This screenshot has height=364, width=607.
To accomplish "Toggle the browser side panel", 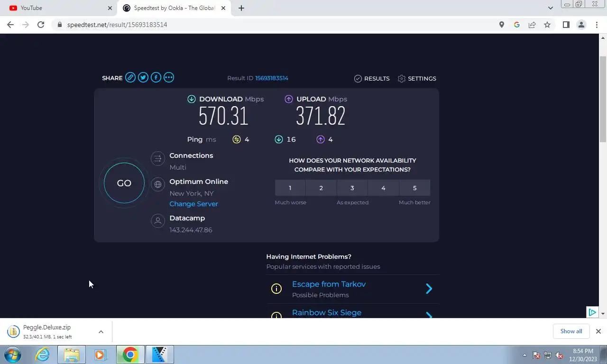I will [566, 25].
